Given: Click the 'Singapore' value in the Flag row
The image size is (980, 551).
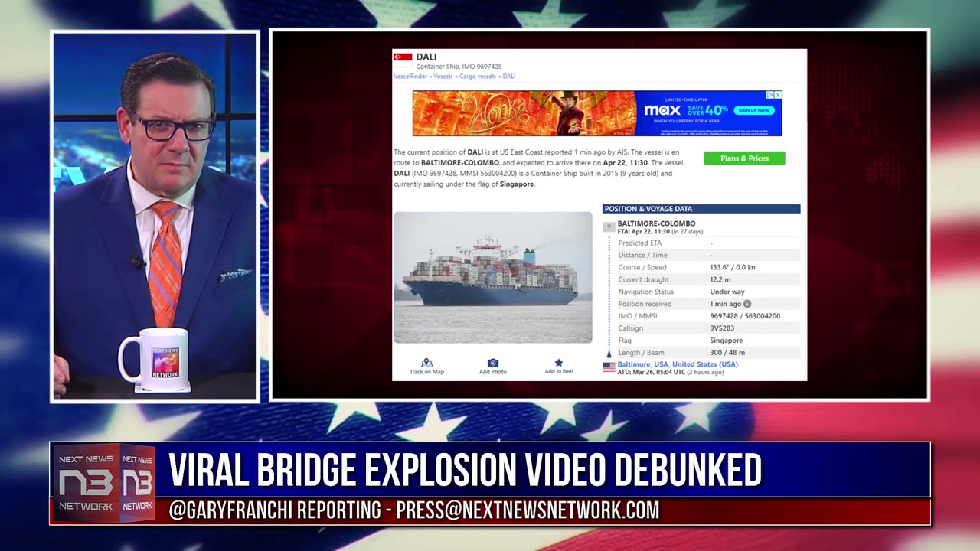Looking at the screenshot, I should [726, 341].
